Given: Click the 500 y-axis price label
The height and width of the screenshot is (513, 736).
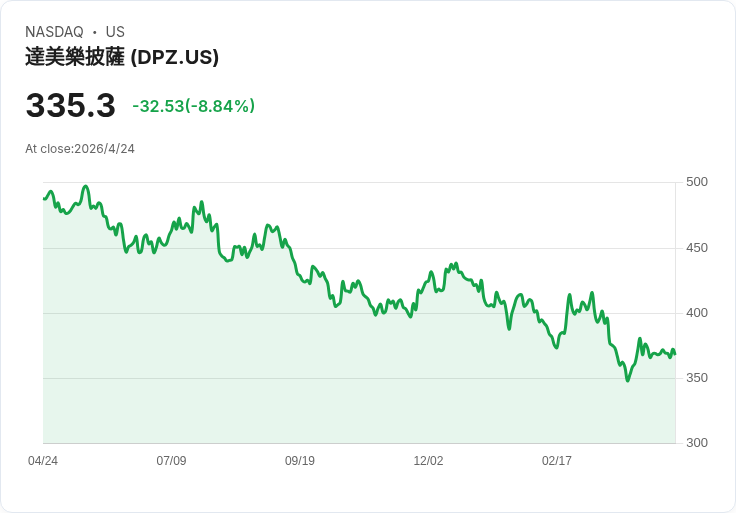Looking at the screenshot, I should 697,182.
